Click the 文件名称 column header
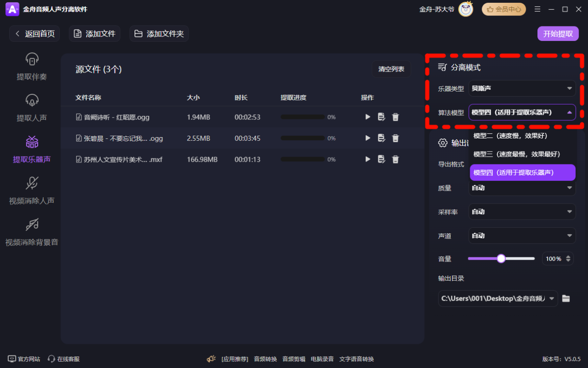 (x=88, y=98)
